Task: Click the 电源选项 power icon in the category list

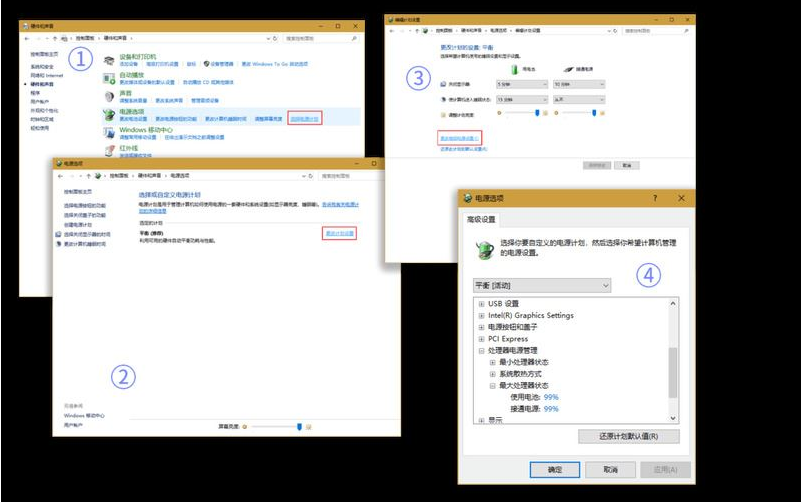Action: [x=109, y=114]
